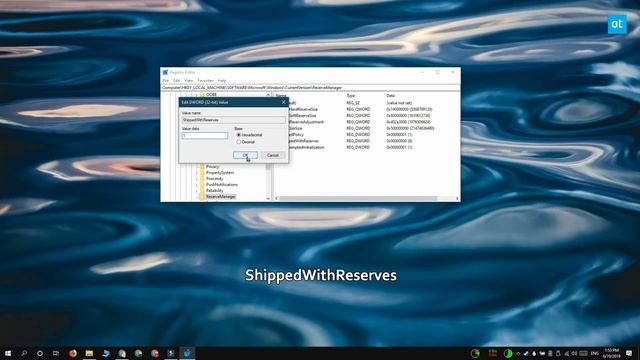The width and height of the screenshot is (640, 360).
Task: Open the network status tray icon
Action: click(x=567, y=353)
